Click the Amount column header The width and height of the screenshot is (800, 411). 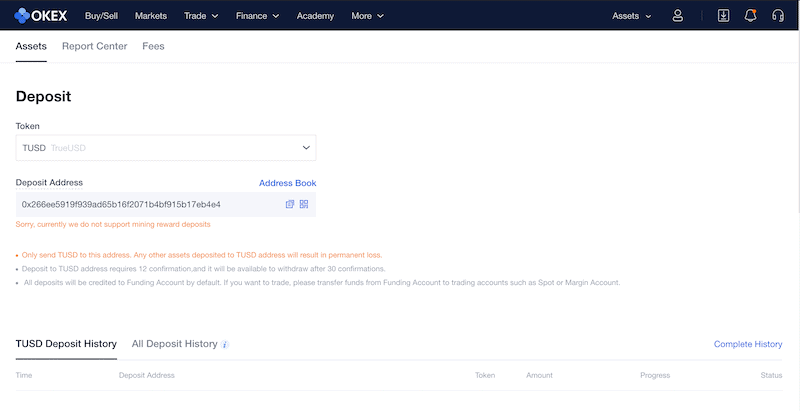pos(539,375)
